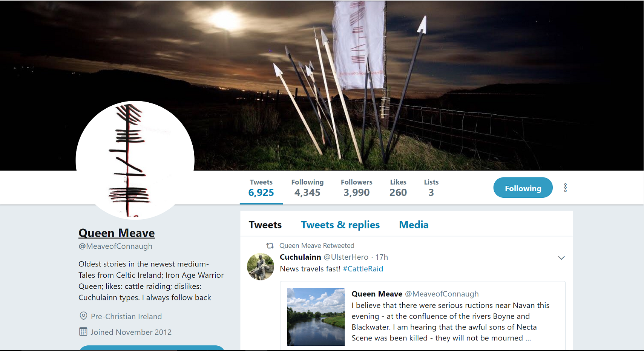Click the #CattleRaid hashtag
644x351 pixels.
[363, 269]
